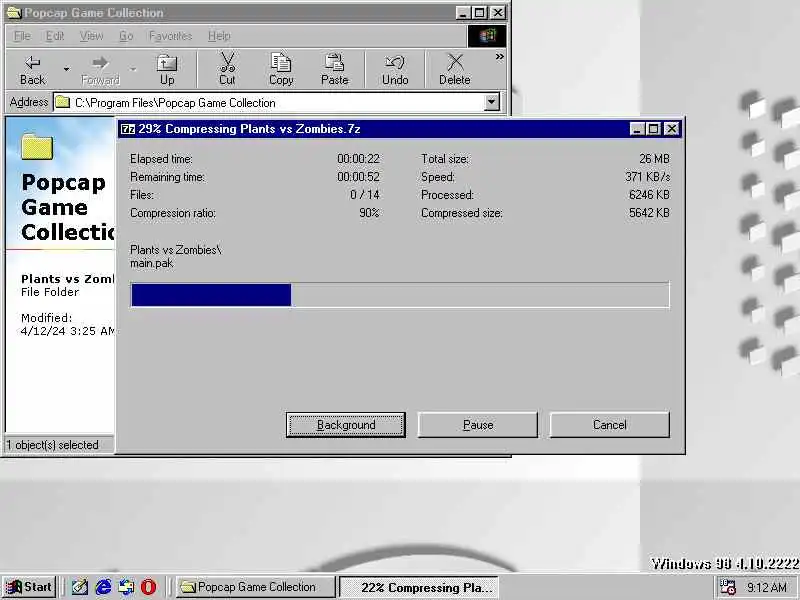Open the Help menu
The width and height of the screenshot is (800, 600).
point(219,36)
